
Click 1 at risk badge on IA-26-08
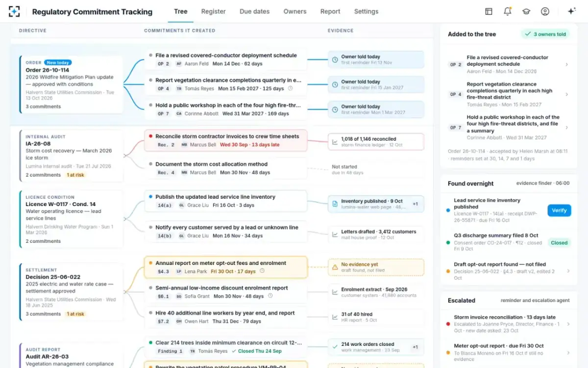coord(75,175)
